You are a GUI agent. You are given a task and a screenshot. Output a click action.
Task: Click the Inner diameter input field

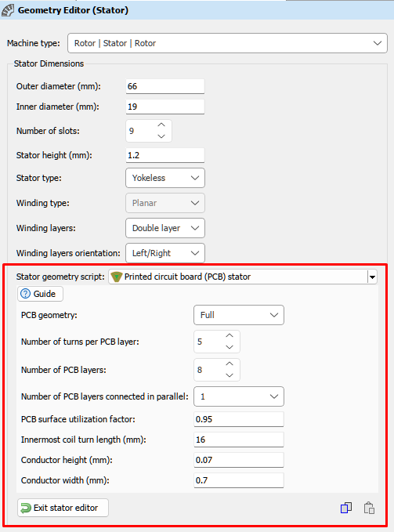click(165, 107)
